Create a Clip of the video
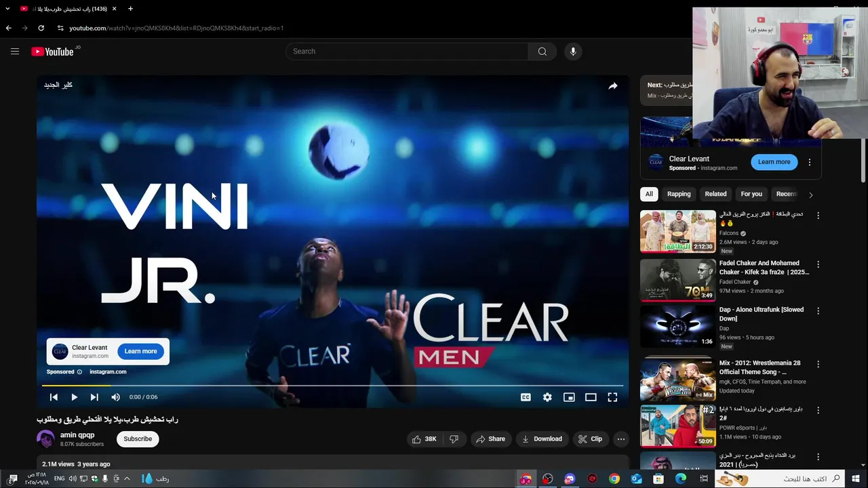 pos(590,439)
